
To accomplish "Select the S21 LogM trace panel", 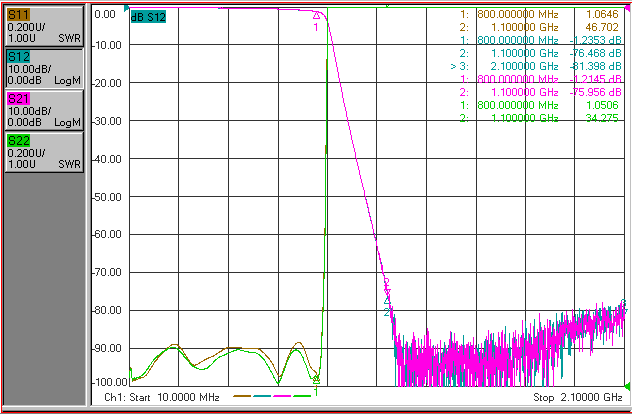I will pyautogui.click(x=44, y=110).
